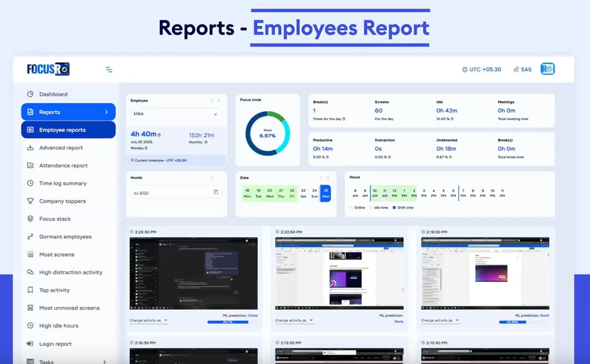Open the 2:19:50 PM screenshot thumbnail
Screen dimensions: 590x364
coord(485,273)
